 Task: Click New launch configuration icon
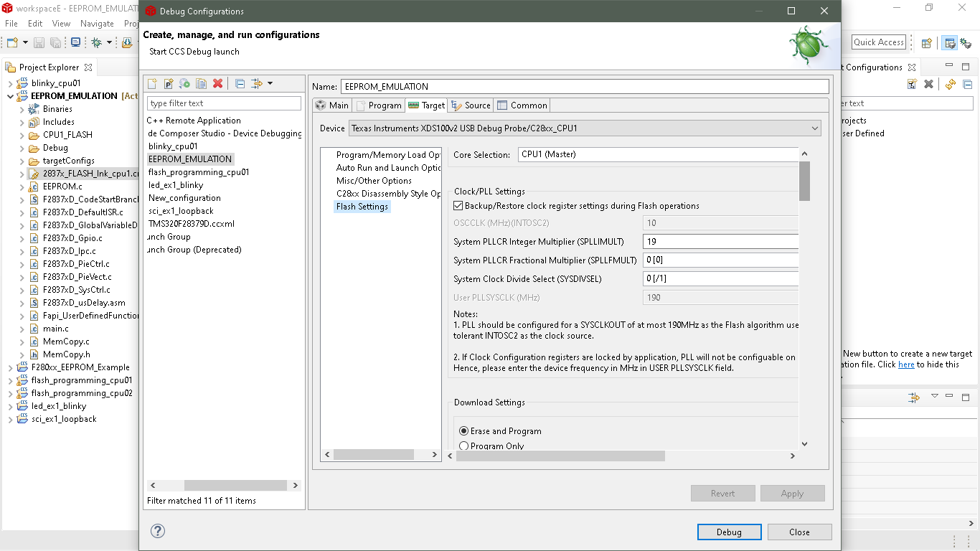152,84
